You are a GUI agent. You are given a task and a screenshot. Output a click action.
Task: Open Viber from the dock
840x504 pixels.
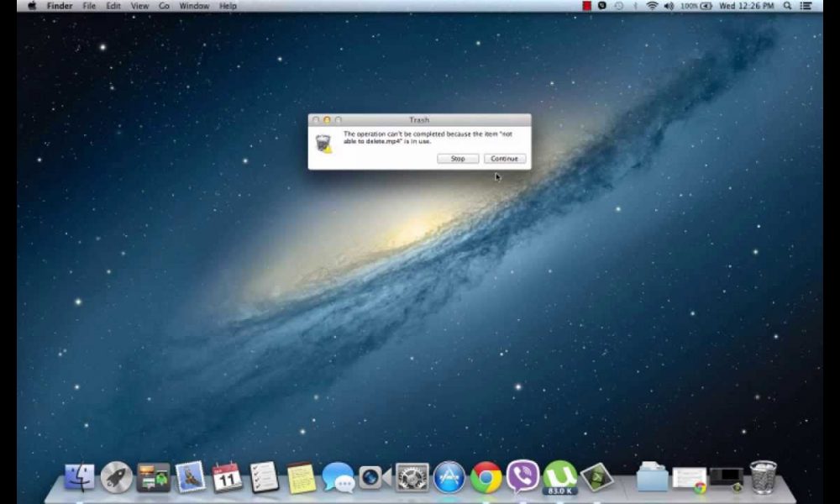click(523, 477)
